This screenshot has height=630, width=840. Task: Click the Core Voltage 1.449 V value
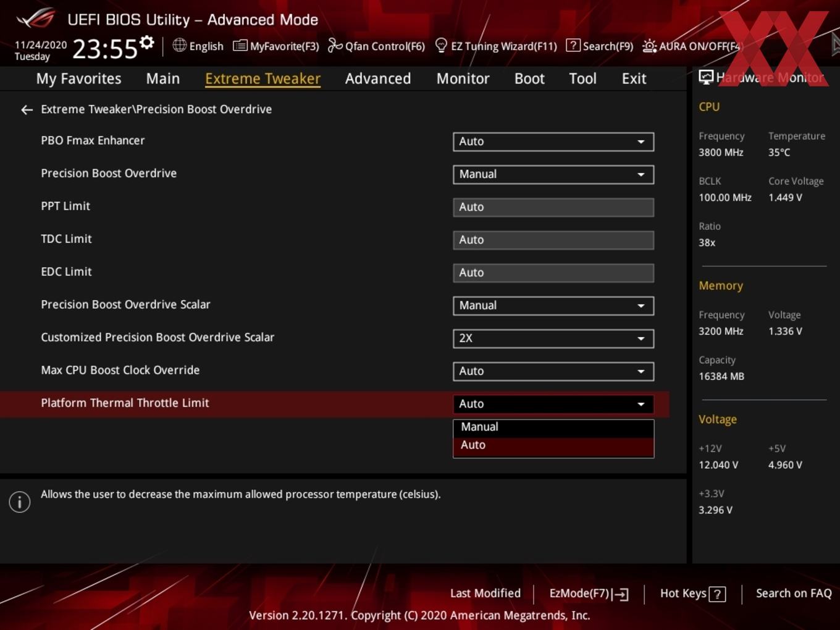click(785, 198)
